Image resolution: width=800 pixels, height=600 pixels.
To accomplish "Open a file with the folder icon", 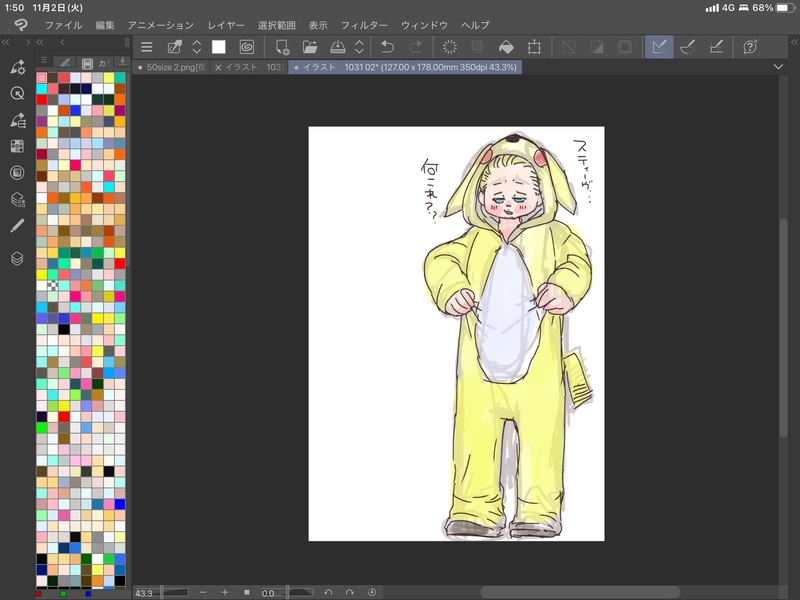I will click(310, 47).
